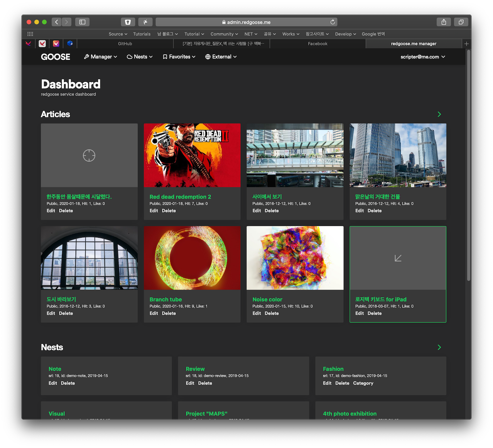
Task: Open the favorites grid icon
Action: point(30,34)
